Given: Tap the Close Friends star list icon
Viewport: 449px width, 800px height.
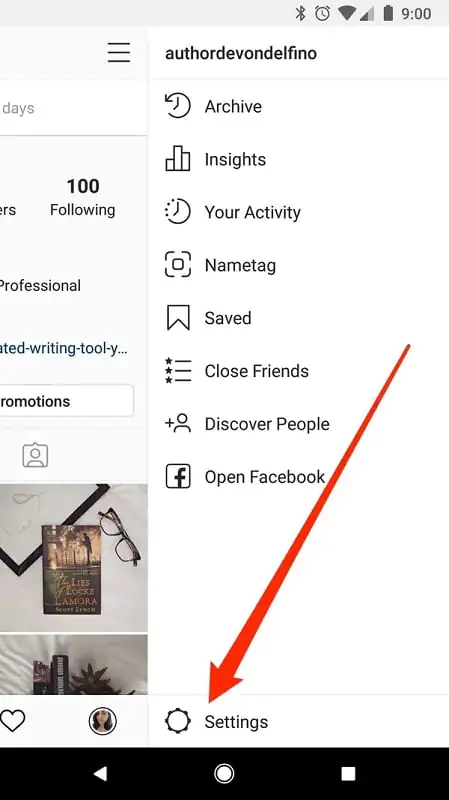Looking at the screenshot, I should point(178,370).
